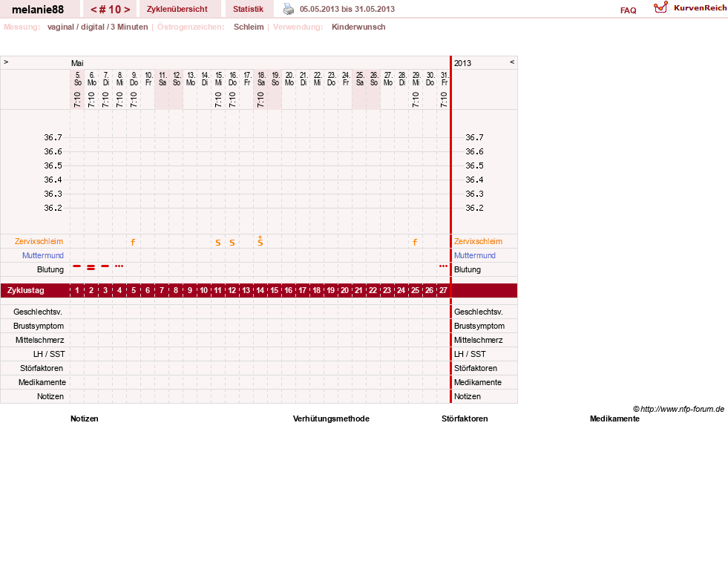Click the KurvenReich logo icon
The image size is (728, 581).
pos(660,7)
